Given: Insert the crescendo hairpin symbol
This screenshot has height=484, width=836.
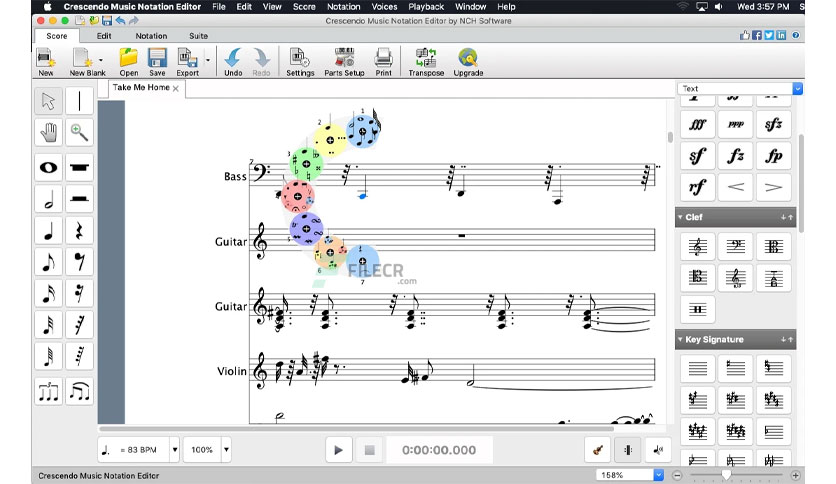Looking at the screenshot, I should click(x=736, y=187).
